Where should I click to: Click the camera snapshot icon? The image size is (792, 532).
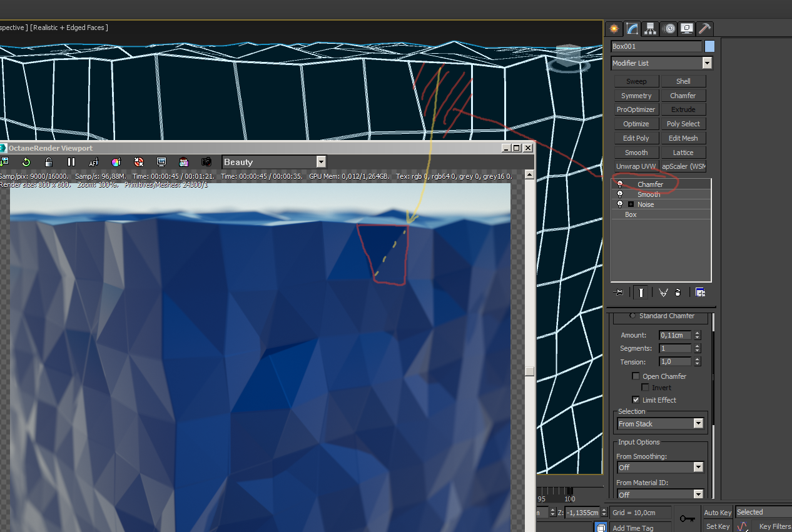206,162
